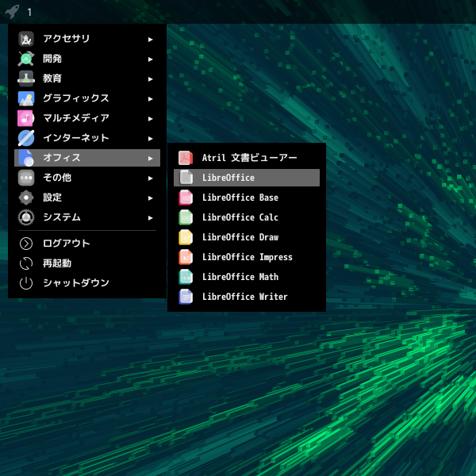
Task: Click the LibreOffice Base database icon
Action: point(186,198)
